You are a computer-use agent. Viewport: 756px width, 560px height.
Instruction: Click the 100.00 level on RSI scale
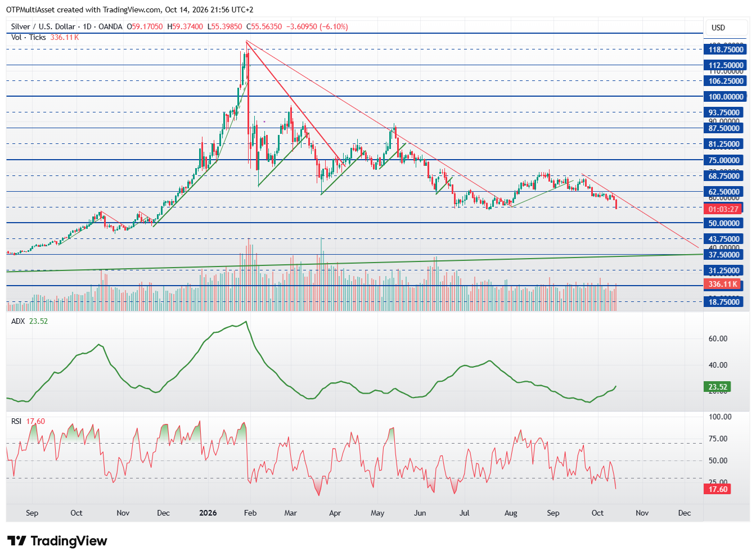(720, 417)
